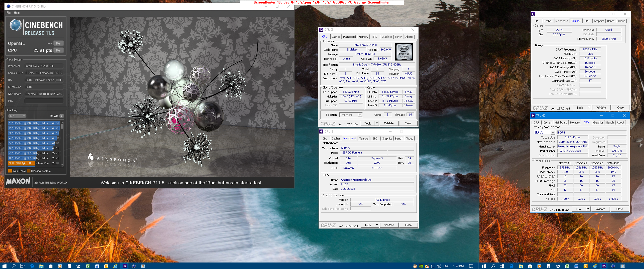Image resolution: width=644 pixels, height=269 pixels.
Task: Click the Info input field in Cinebench
Action: point(44,101)
